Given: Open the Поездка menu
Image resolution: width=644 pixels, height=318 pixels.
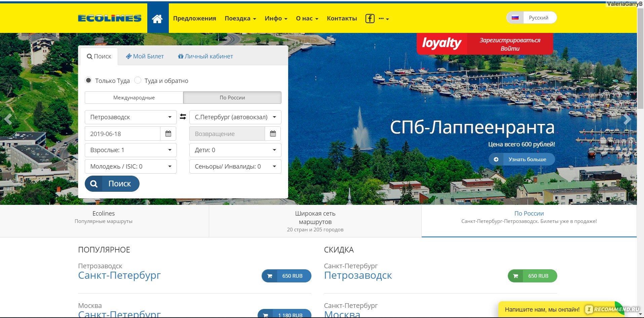Looking at the screenshot, I should [240, 18].
